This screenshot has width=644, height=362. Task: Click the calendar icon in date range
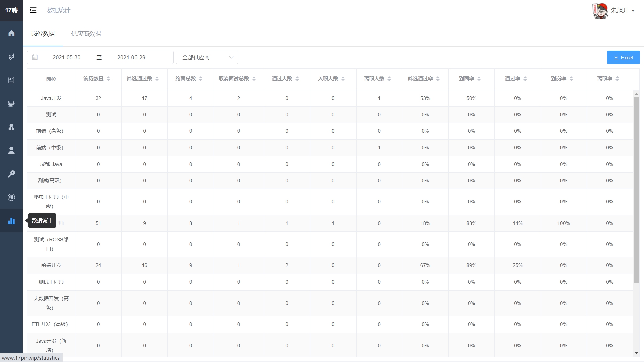click(x=35, y=57)
